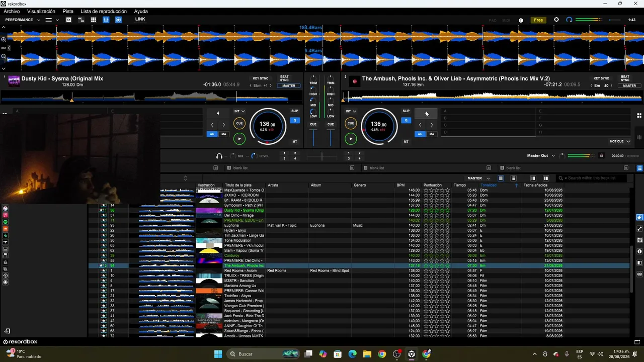Open the pad grid icon right of deck 2
Image resolution: width=644 pixels, height=362 pixels.
[x=639, y=116]
